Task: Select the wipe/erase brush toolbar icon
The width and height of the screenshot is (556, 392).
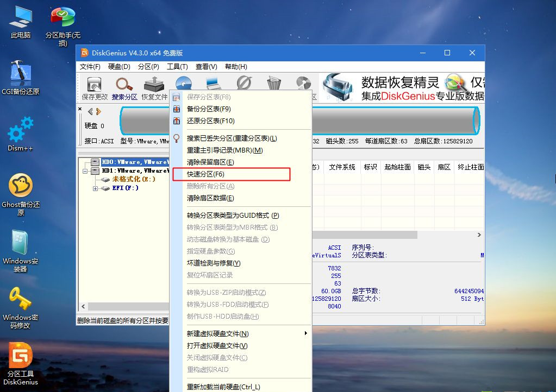Action: (243, 84)
